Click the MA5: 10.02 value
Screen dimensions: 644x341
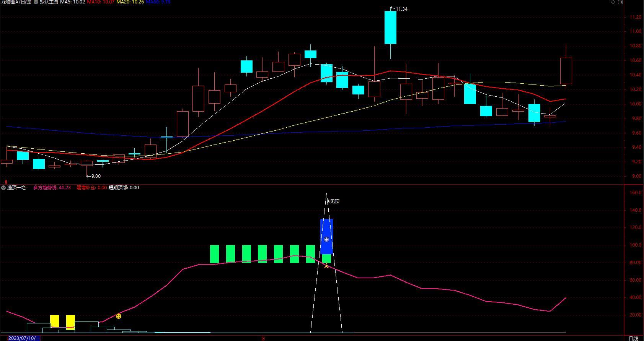73,2
